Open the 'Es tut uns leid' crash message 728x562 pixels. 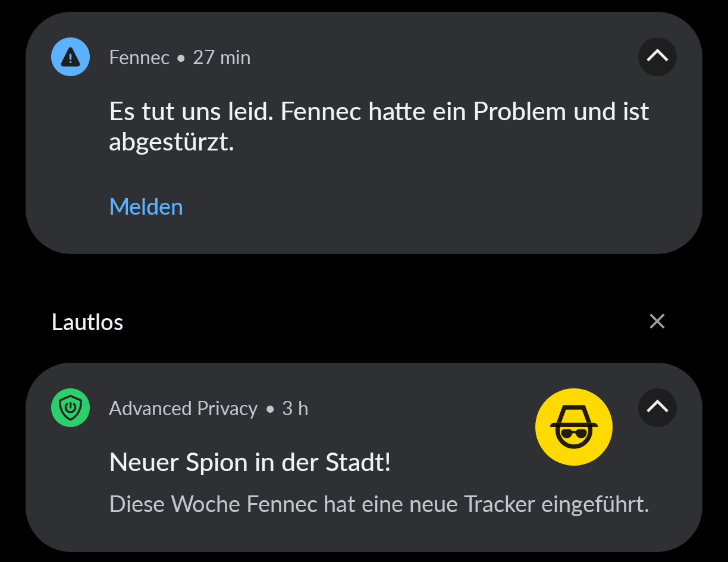coord(379,127)
